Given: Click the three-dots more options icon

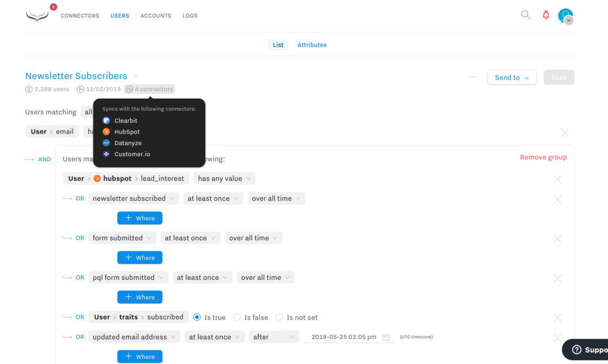Looking at the screenshot, I should pyautogui.click(x=472, y=77).
